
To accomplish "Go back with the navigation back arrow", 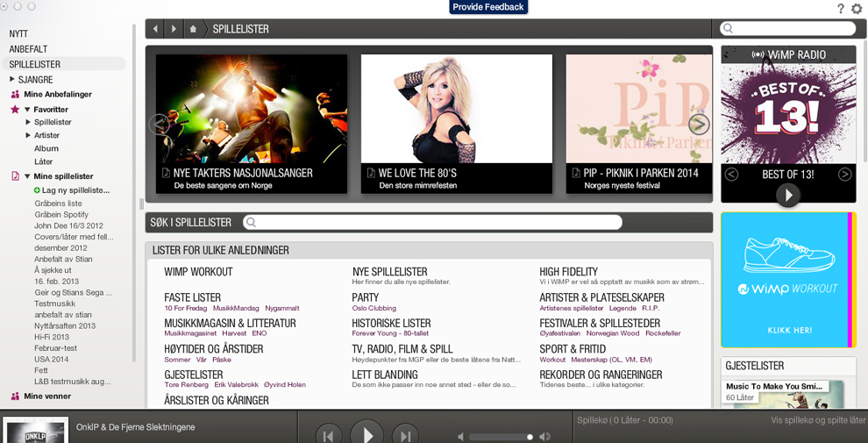I will 155,29.
